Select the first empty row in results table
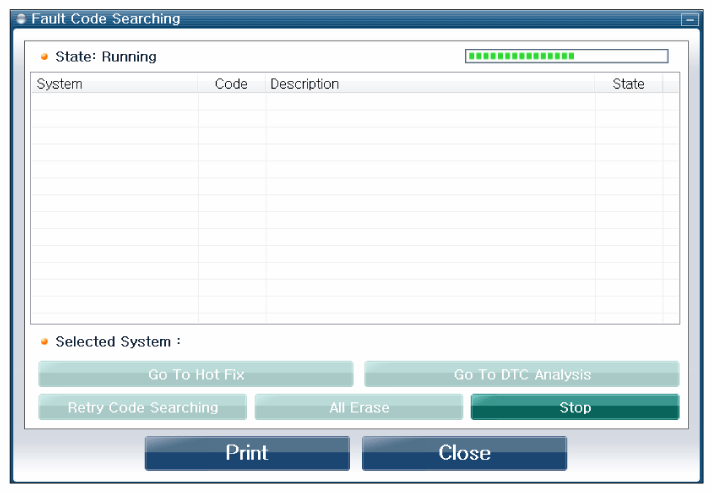The width and height of the screenshot is (713, 493). click(355, 102)
